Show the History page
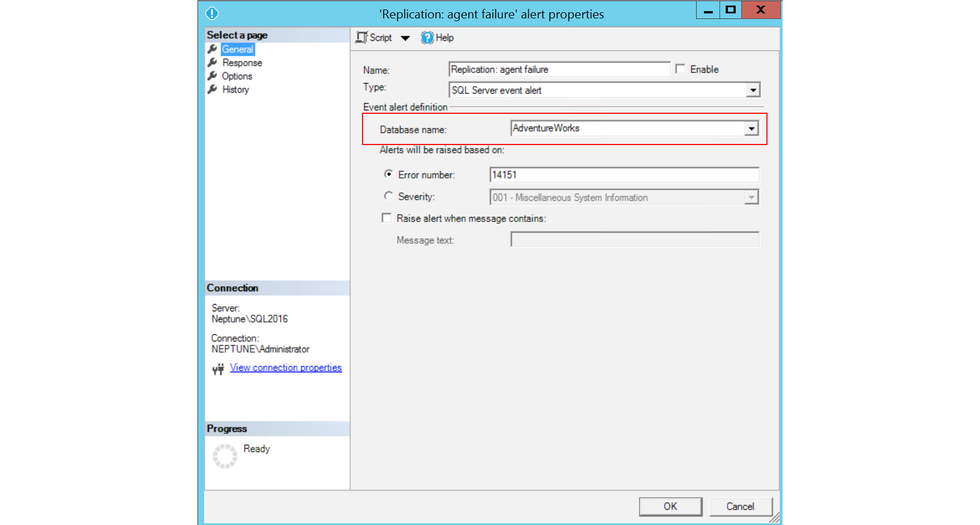Screen dimensions: 980x525 235,89
